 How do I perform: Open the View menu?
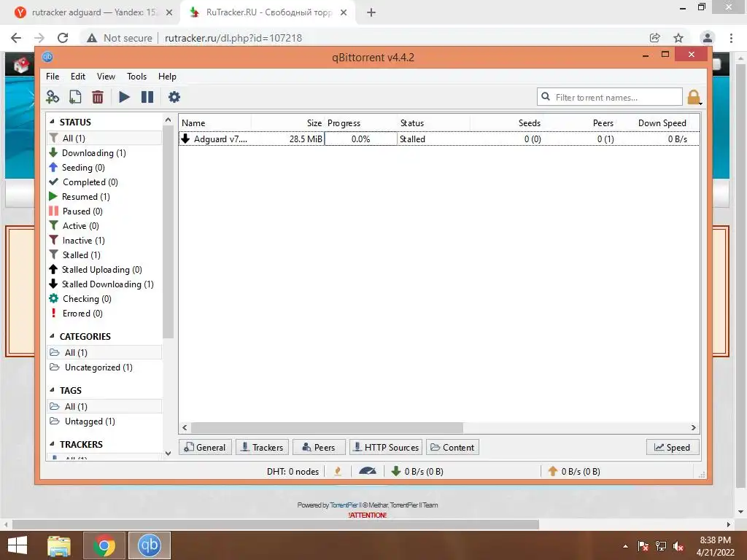[106, 76]
